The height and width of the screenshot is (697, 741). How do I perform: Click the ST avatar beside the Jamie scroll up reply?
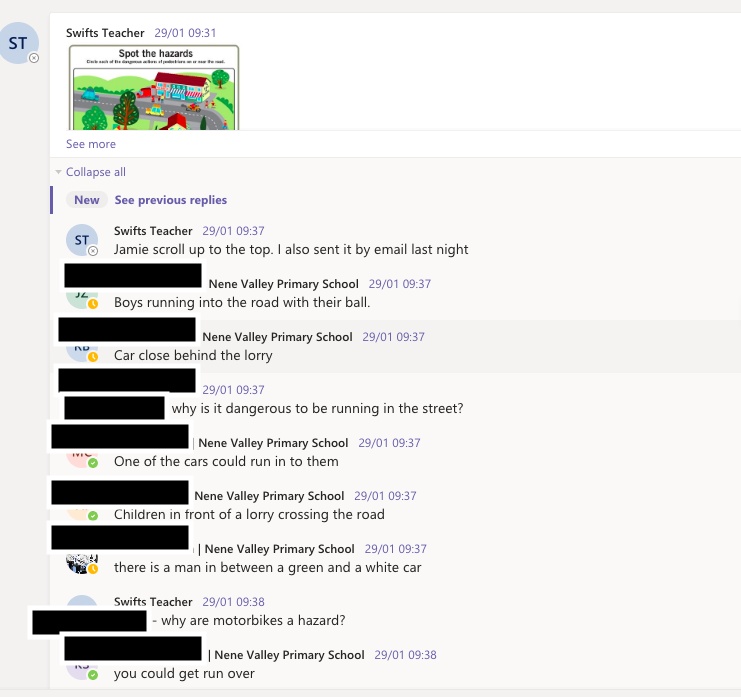82,240
